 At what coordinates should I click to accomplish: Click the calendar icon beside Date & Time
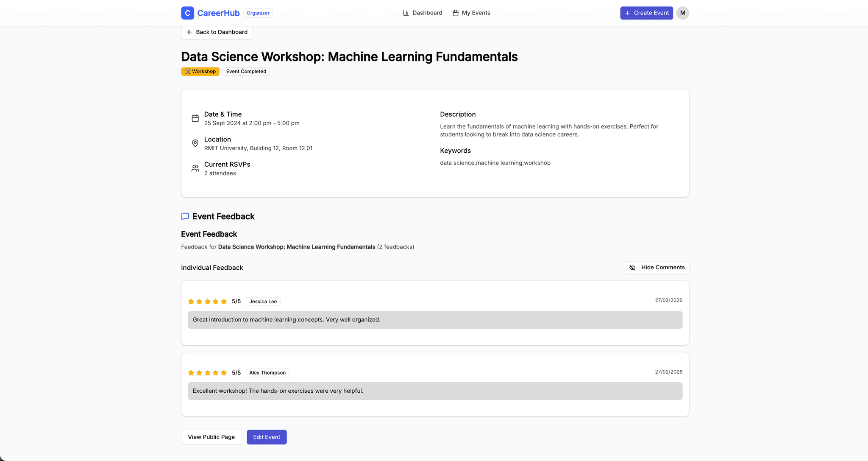pyautogui.click(x=195, y=118)
